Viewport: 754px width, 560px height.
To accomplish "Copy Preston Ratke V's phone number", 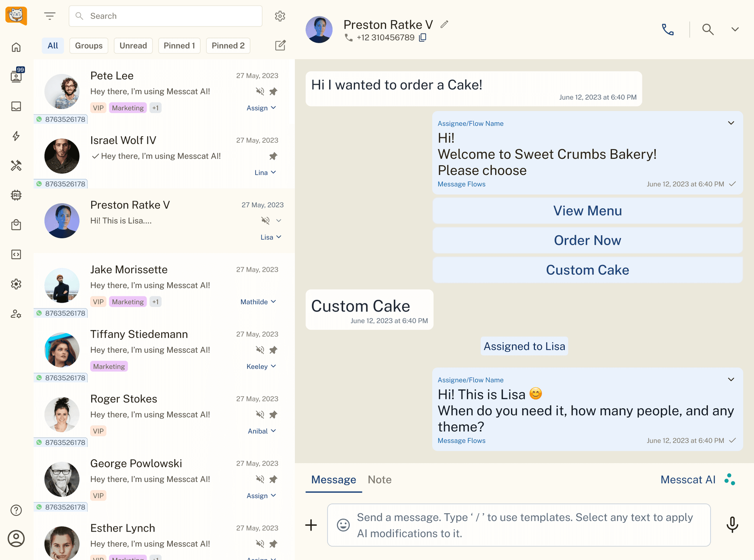I will [x=423, y=38].
